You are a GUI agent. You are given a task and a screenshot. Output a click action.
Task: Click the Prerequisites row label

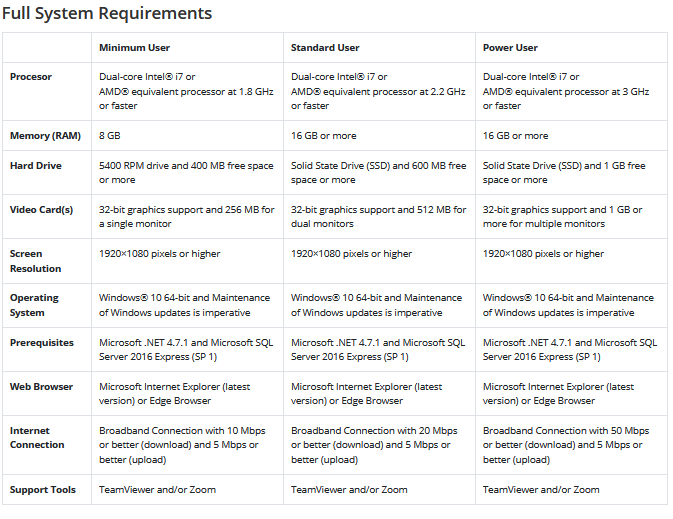click(42, 342)
